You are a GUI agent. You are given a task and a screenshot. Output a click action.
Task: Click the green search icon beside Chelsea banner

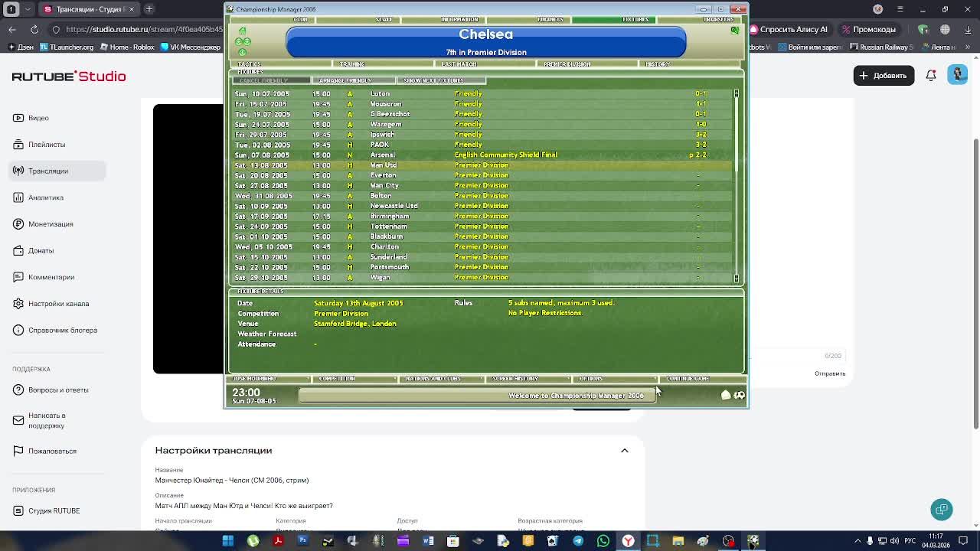pyautogui.click(x=734, y=31)
